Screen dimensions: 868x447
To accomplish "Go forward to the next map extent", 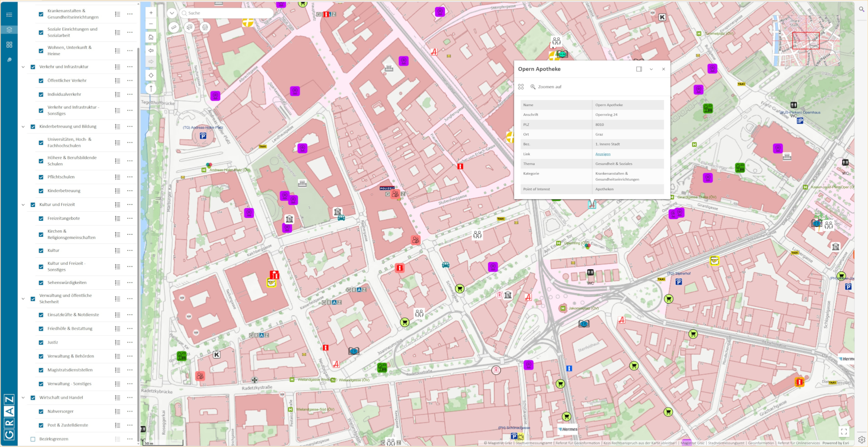I will click(x=151, y=62).
